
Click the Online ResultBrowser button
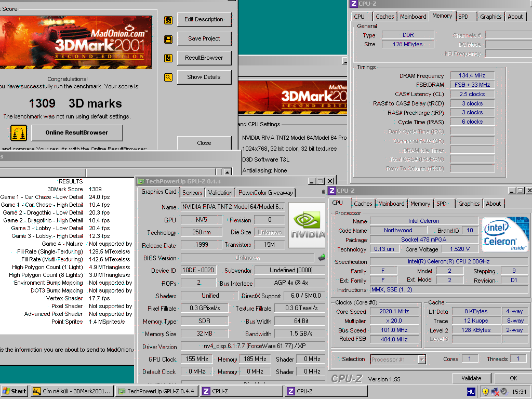coord(77,132)
